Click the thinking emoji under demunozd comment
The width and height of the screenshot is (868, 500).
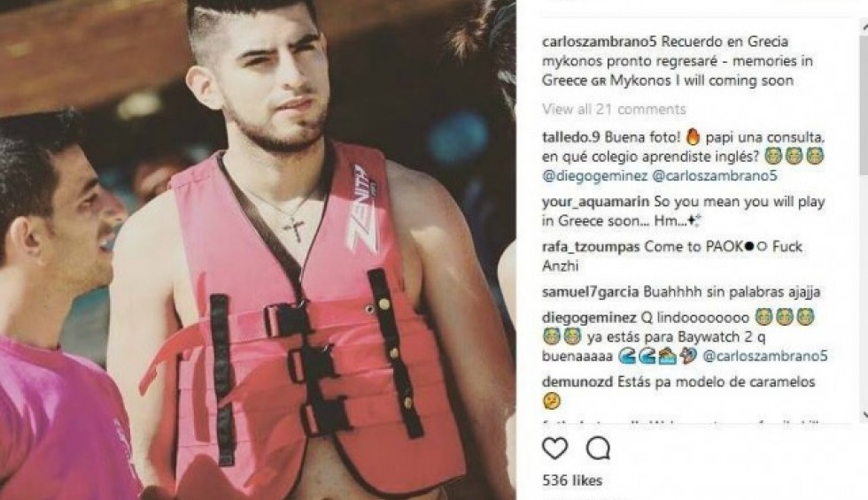551,401
